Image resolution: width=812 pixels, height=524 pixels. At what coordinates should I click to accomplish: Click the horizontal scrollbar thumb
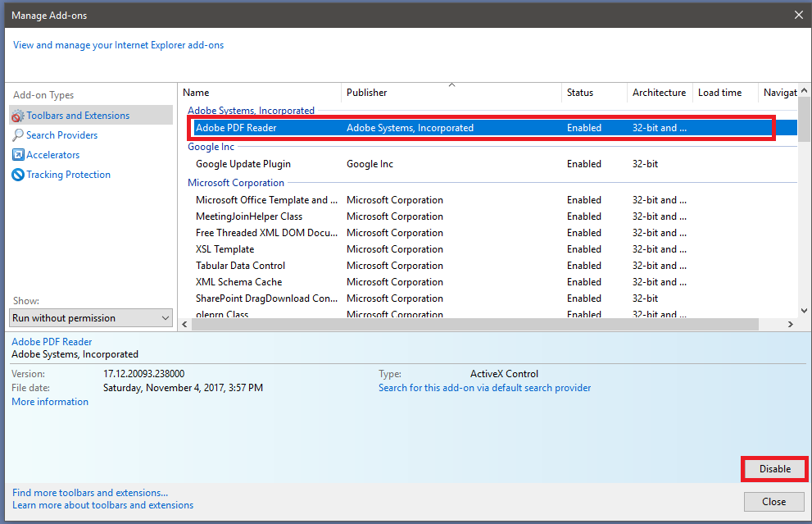tap(475, 325)
